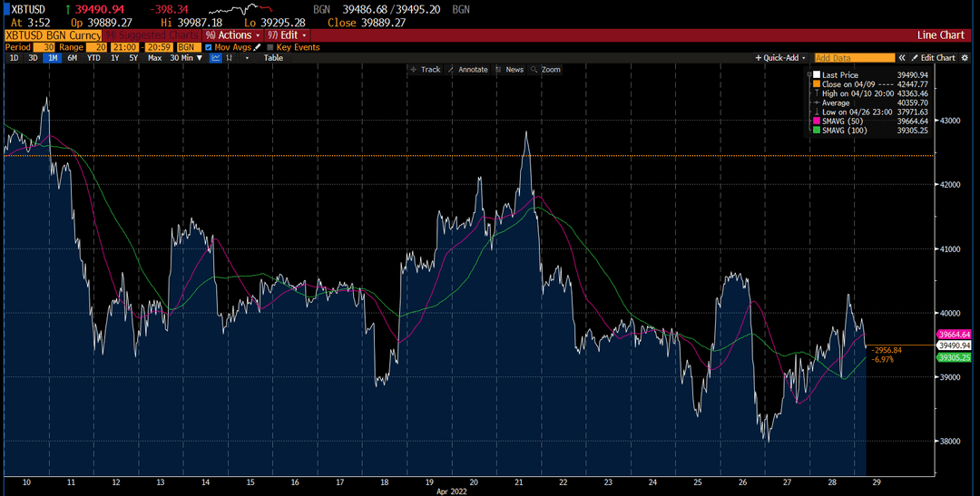Viewport: 980px width, 496px height.
Task: Open Suggested Charts
Action: click(x=152, y=35)
